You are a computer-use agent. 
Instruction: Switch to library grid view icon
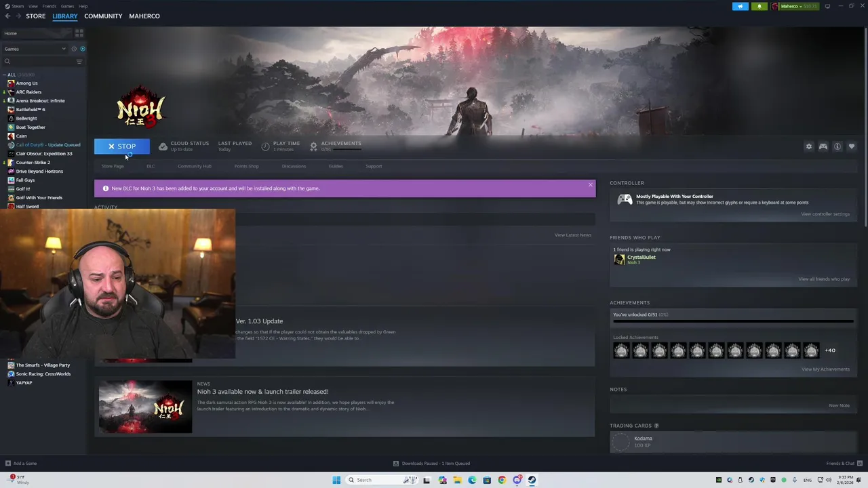click(79, 33)
